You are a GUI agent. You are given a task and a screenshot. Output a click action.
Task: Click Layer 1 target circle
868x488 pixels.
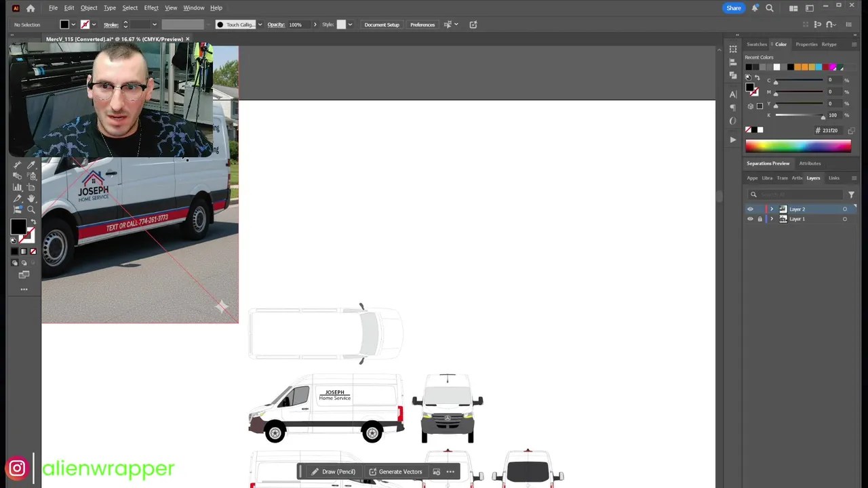coord(845,219)
